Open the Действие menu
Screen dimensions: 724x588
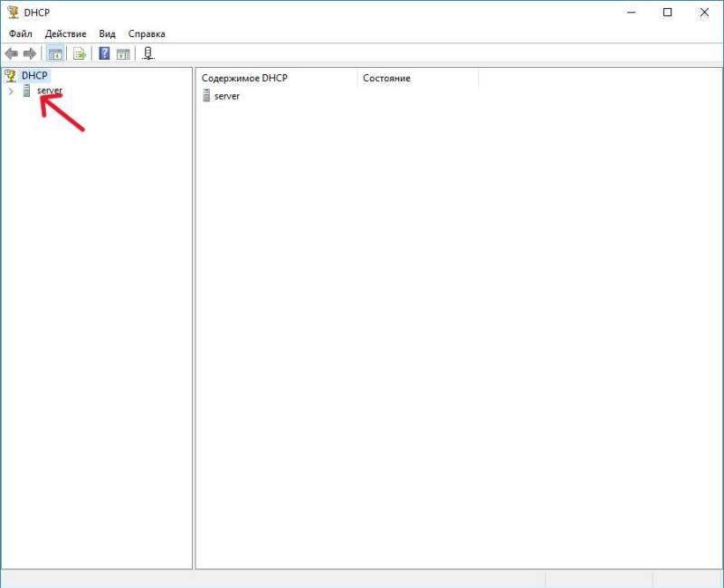[65, 33]
